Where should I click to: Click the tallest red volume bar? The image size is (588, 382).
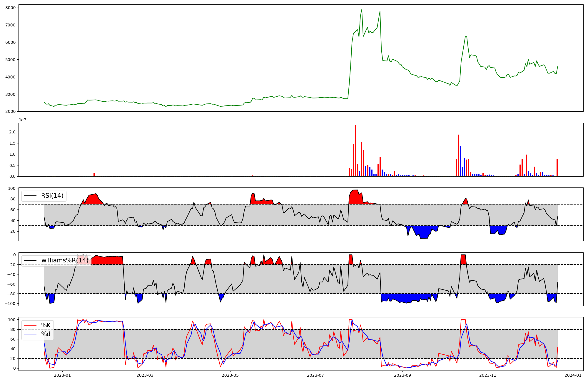[x=355, y=150]
